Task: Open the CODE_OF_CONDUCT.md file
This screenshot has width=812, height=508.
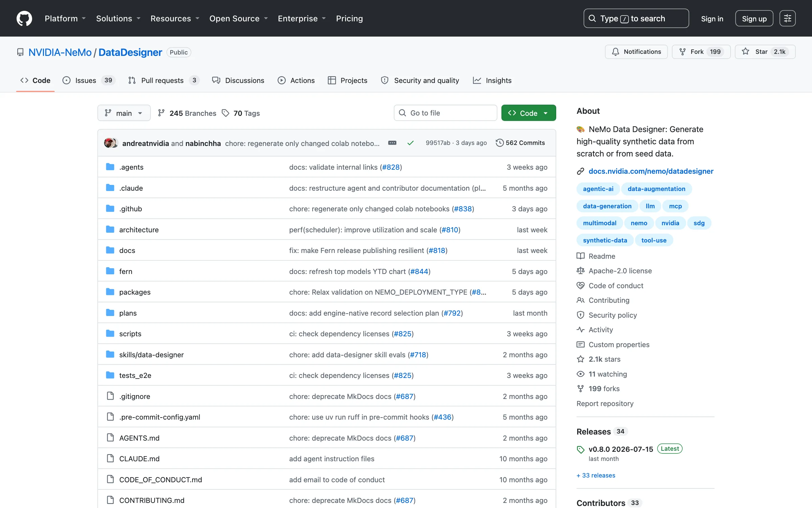Action: [160, 480]
